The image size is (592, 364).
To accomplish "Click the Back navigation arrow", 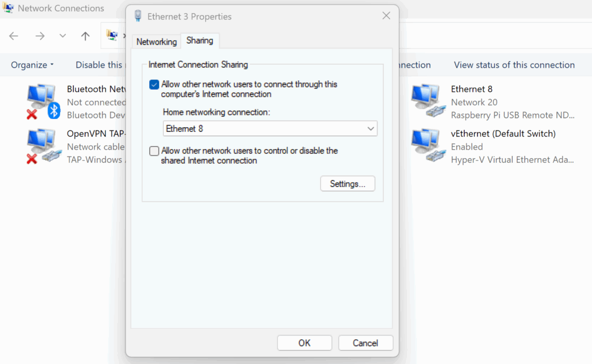I will [x=14, y=36].
